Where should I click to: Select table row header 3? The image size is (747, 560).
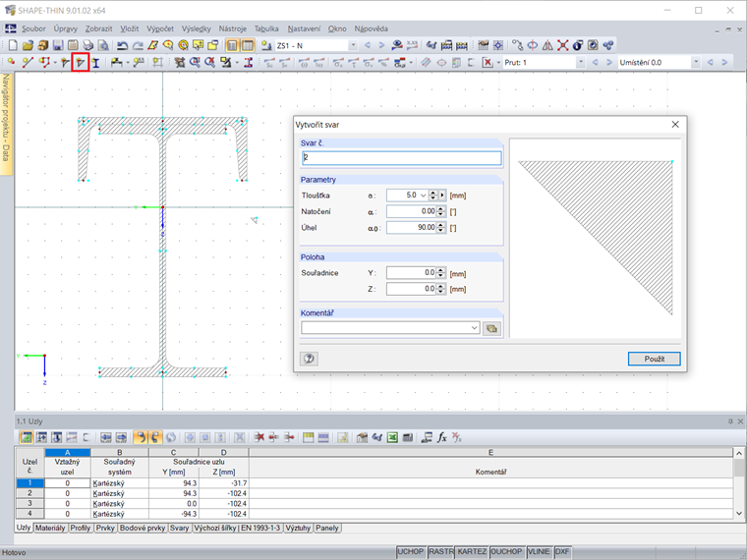pos(29,503)
